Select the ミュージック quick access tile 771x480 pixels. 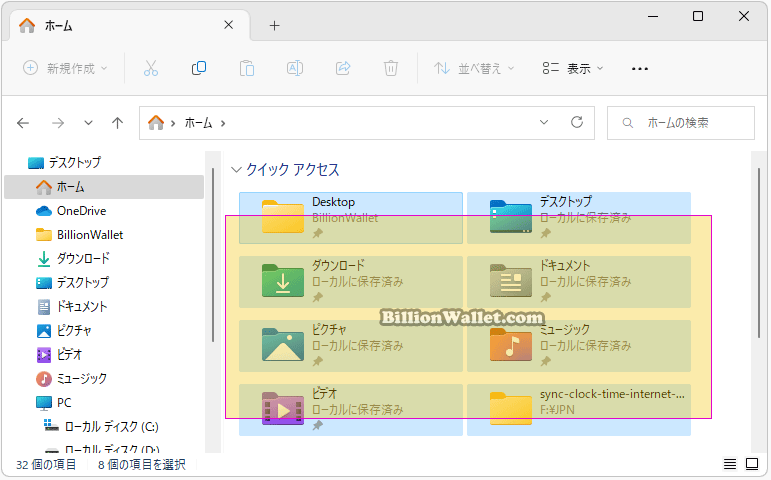click(579, 346)
